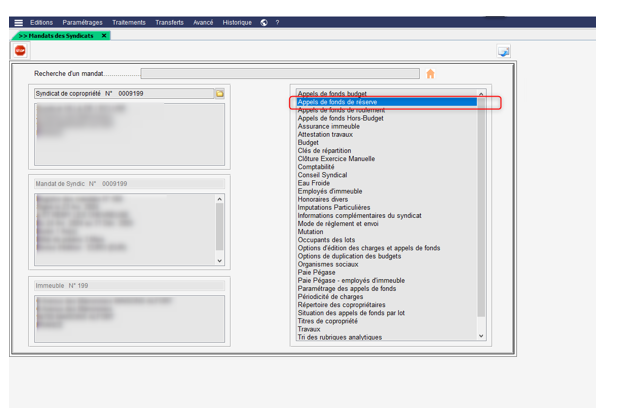The height and width of the screenshot is (418, 617).
Task: Select Paramétrage des appels de fonds
Action: (347, 289)
